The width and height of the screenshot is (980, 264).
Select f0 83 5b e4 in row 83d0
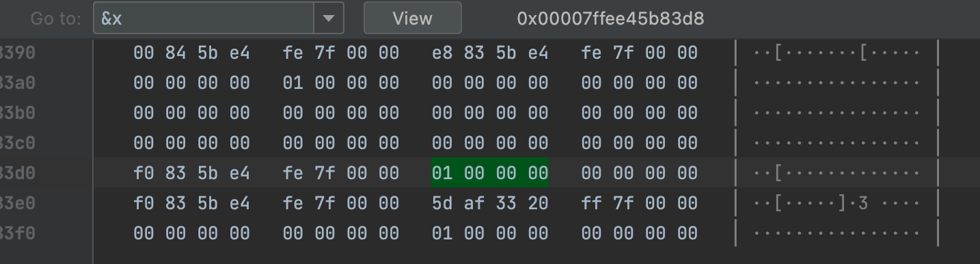pyautogui.click(x=192, y=173)
